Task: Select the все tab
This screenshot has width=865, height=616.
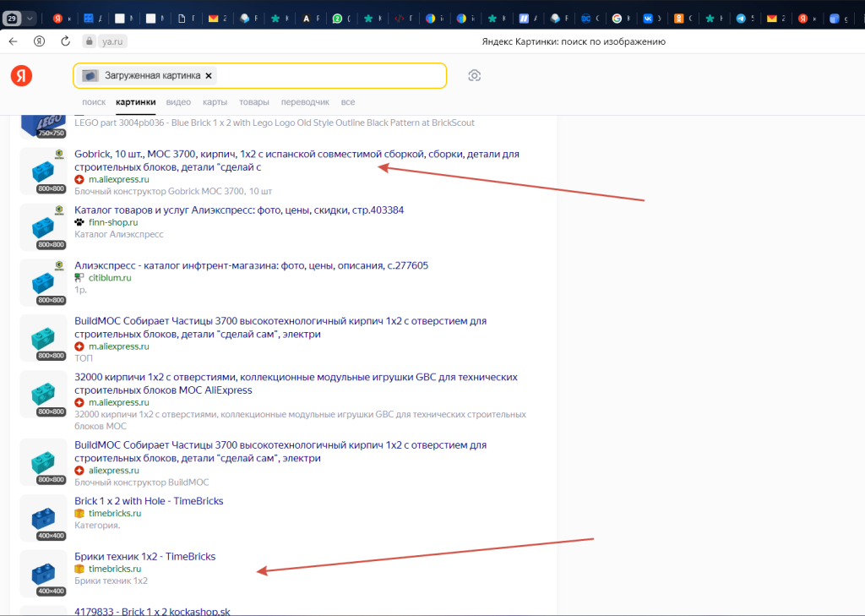Action: point(347,102)
